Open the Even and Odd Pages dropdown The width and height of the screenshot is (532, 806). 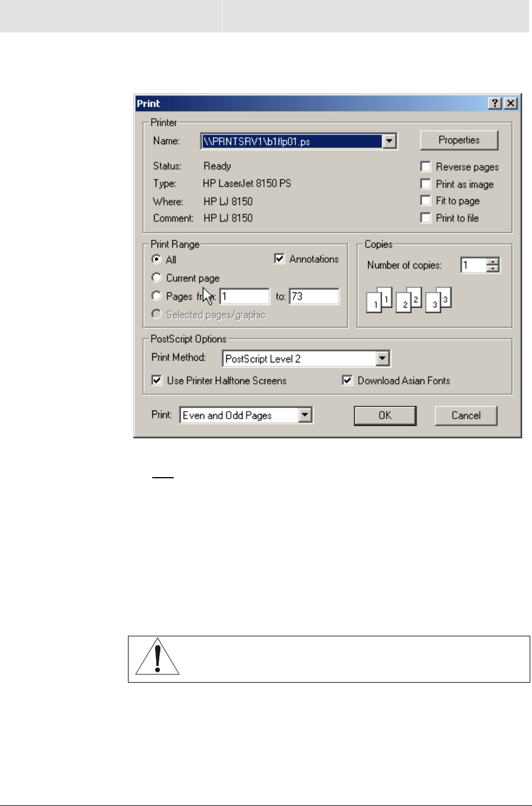pyautogui.click(x=305, y=415)
